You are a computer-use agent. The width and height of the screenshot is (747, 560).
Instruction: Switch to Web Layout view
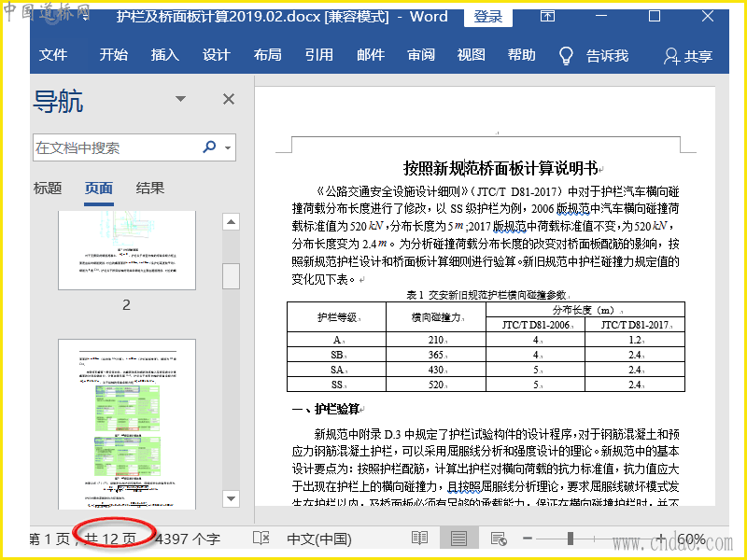point(499,539)
